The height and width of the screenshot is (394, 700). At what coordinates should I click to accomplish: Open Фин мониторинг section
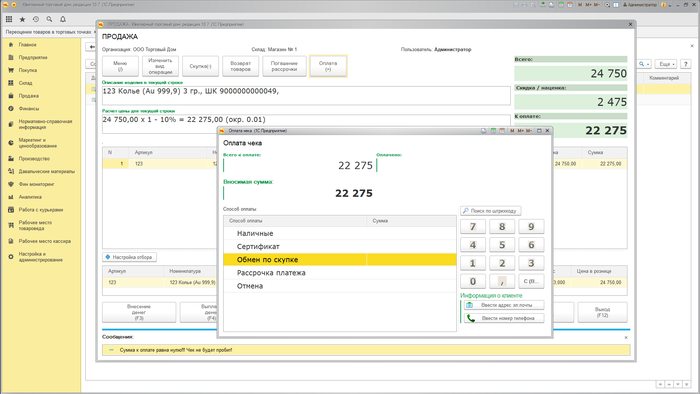click(x=38, y=184)
